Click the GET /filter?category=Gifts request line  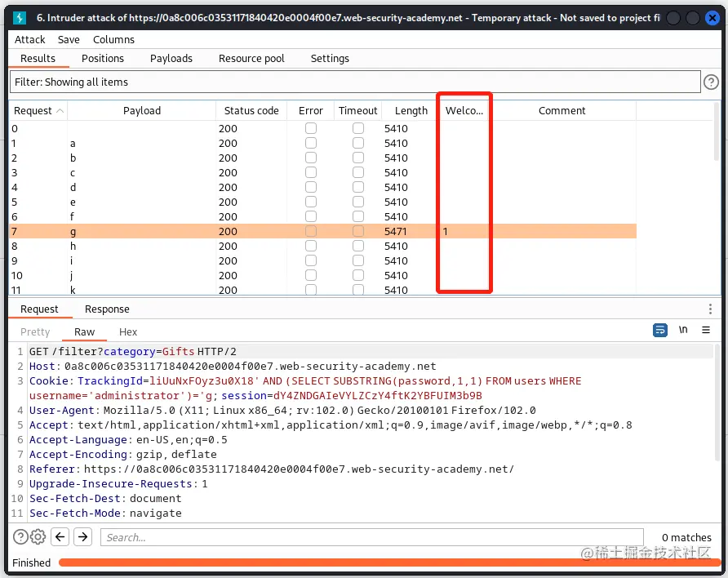pos(133,351)
